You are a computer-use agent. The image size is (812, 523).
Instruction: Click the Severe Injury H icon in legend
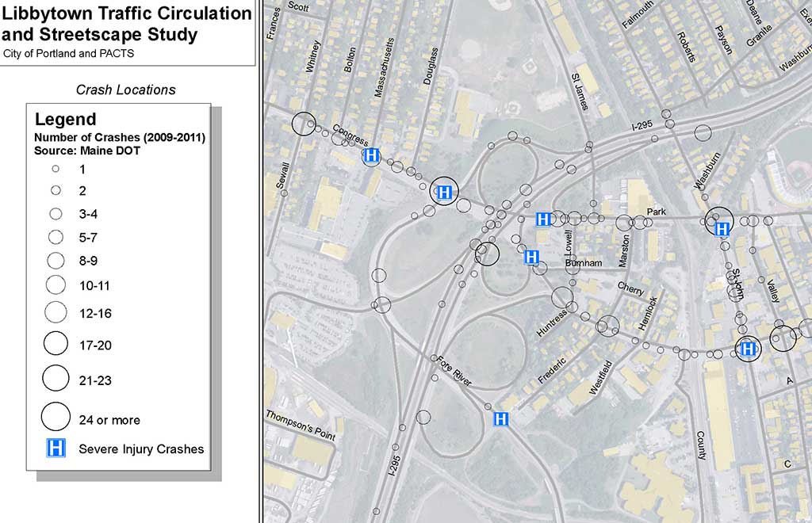coord(56,449)
